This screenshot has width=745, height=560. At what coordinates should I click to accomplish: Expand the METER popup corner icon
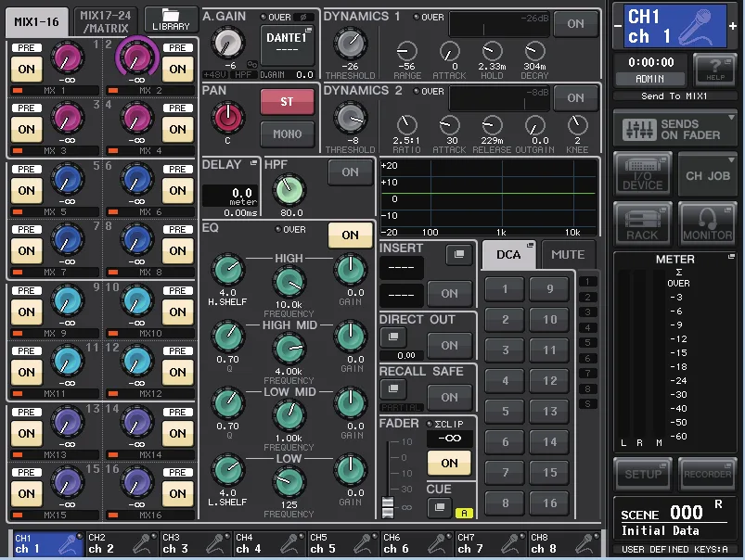[x=731, y=257]
